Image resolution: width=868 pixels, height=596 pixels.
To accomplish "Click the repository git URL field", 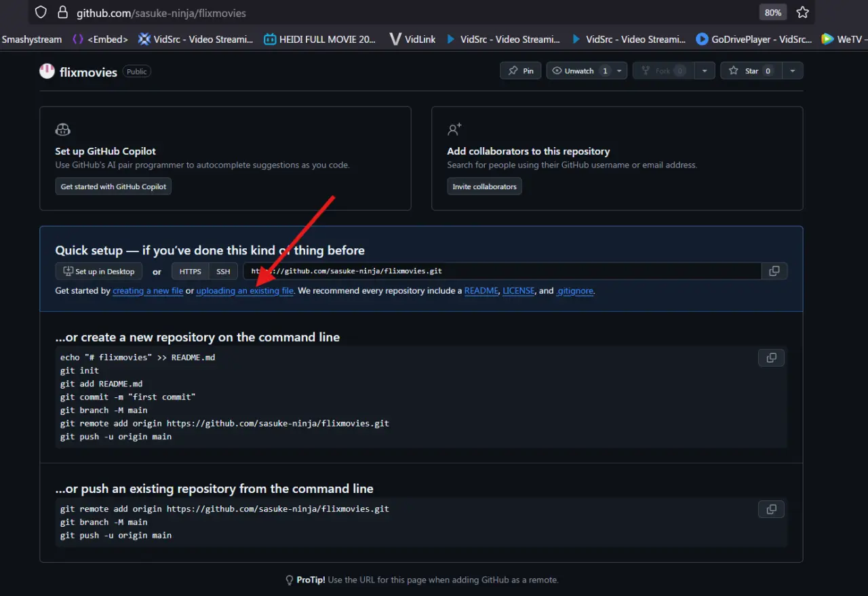I will 502,271.
